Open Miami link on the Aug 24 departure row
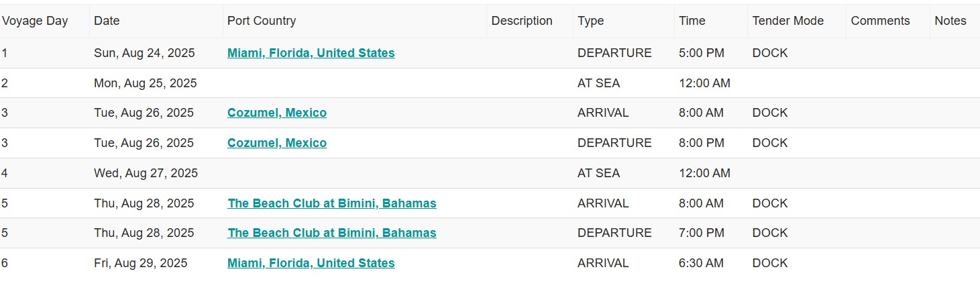 311,53
